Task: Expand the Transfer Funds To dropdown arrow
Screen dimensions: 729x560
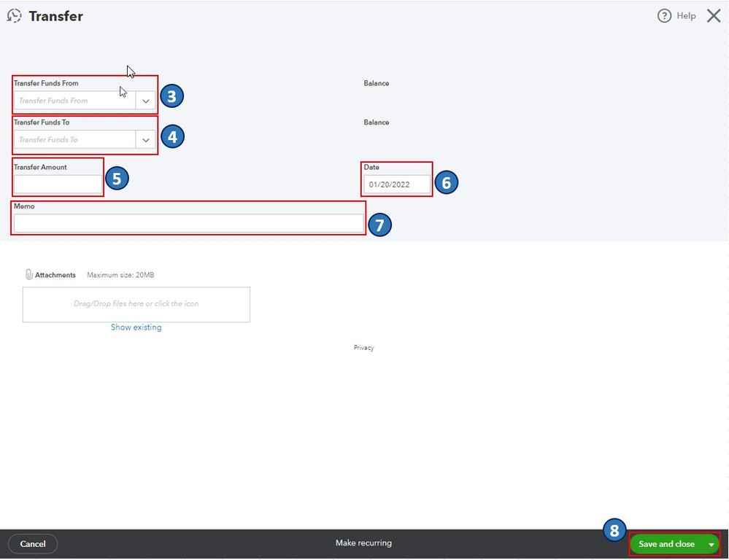Action: coord(145,140)
